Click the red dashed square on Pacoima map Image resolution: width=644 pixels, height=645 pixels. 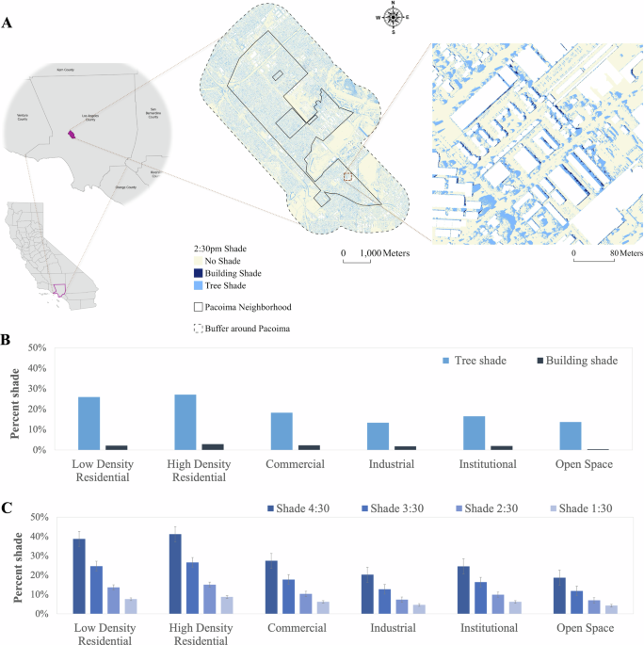click(348, 176)
